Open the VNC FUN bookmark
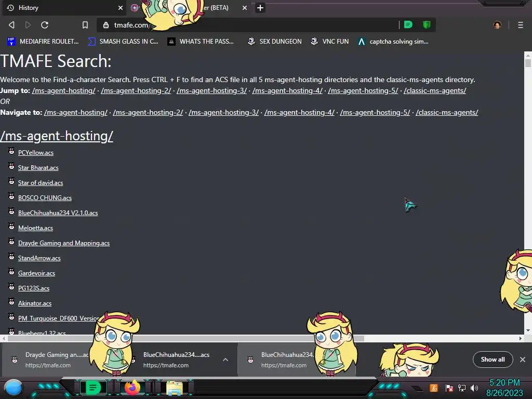Viewport: 532px width, 399px height. click(x=330, y=42)
